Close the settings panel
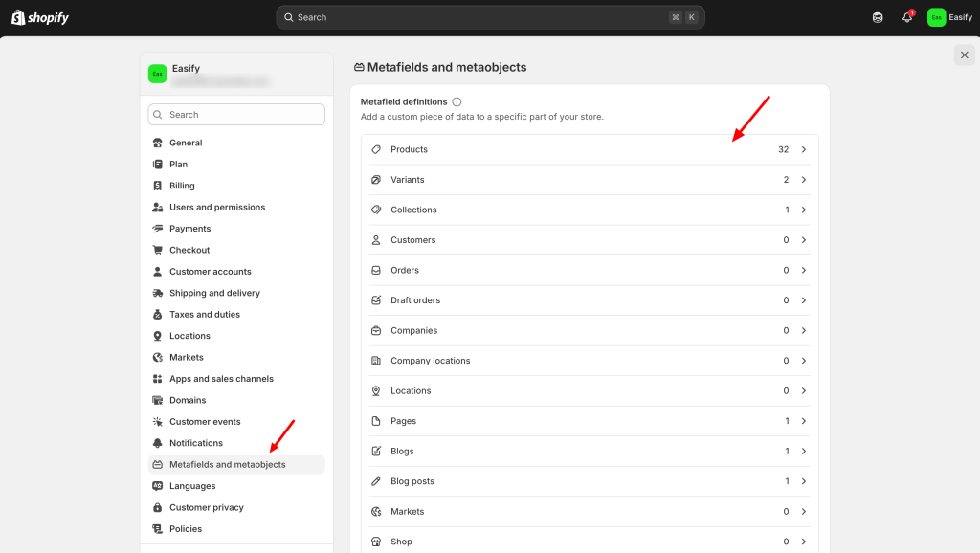 [964, 55]
